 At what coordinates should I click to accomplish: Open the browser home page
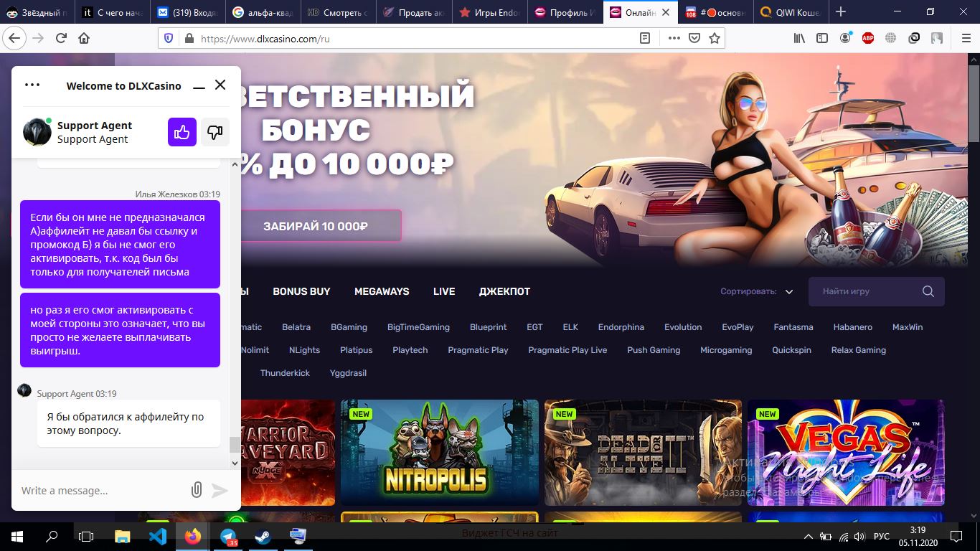pos(84,38)
